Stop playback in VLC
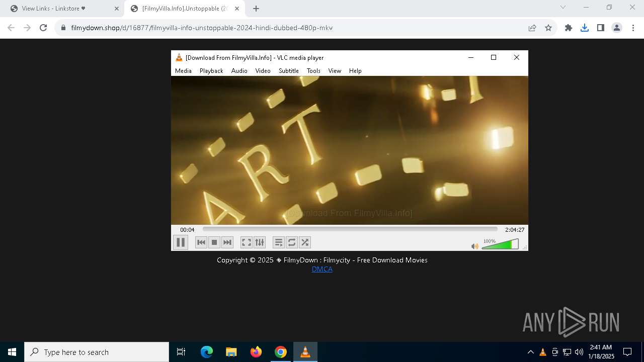The height and width of the screenshot is (362, 644). pos(214,242)
